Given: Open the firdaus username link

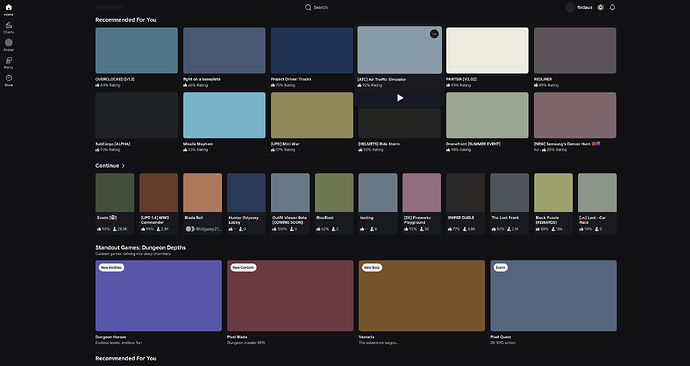Looking at the screenshot, I should (584, 7).
